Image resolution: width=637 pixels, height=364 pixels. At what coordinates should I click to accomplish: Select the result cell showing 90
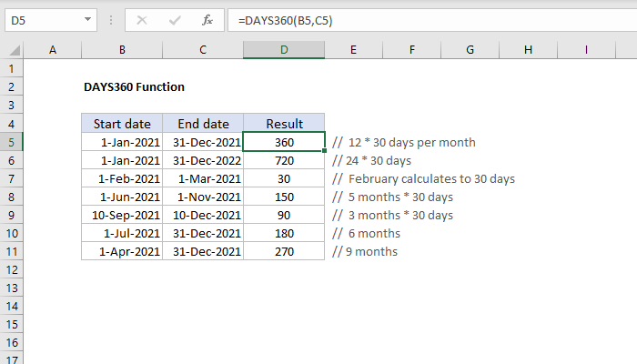pos(284,216)
